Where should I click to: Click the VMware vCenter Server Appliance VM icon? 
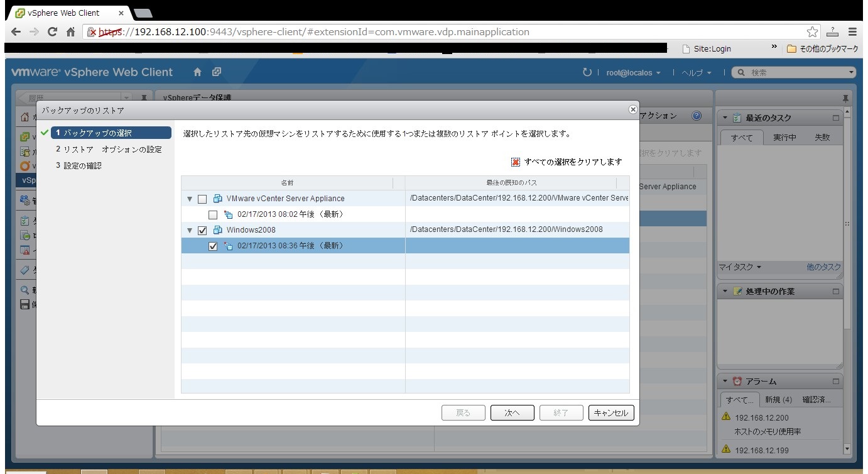click(218, 199)
